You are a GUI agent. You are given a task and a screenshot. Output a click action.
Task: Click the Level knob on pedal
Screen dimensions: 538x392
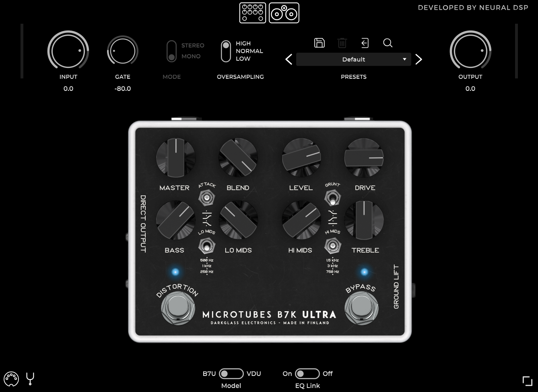coord(301,158)
